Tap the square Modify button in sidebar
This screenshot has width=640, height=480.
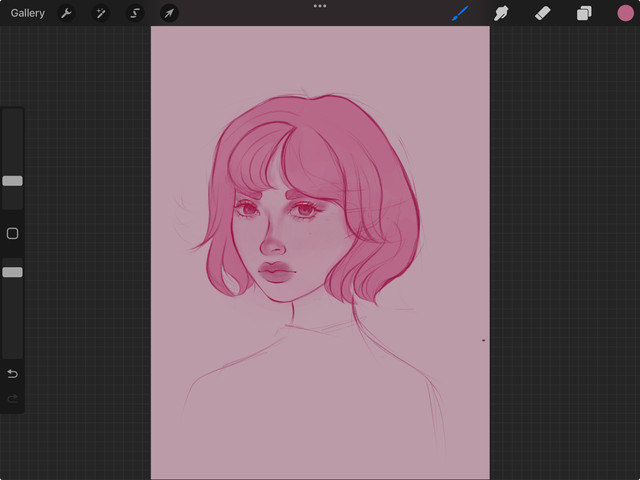12,233
